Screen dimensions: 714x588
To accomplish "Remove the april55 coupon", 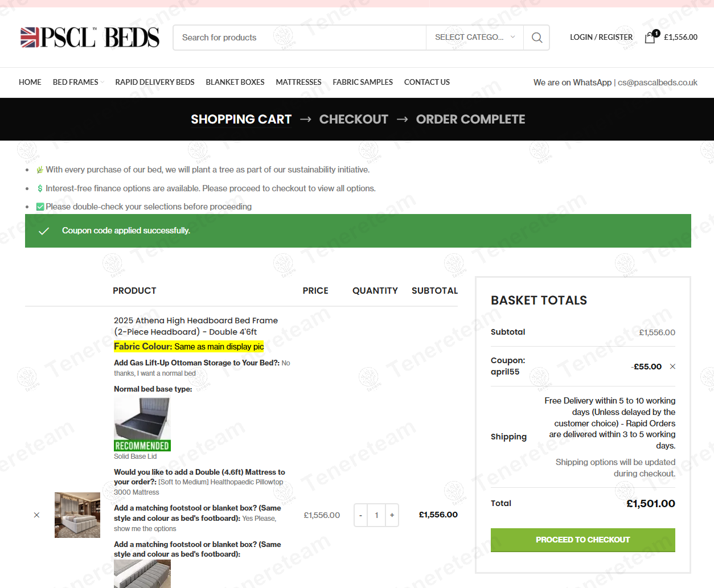I will coord(672,367).
